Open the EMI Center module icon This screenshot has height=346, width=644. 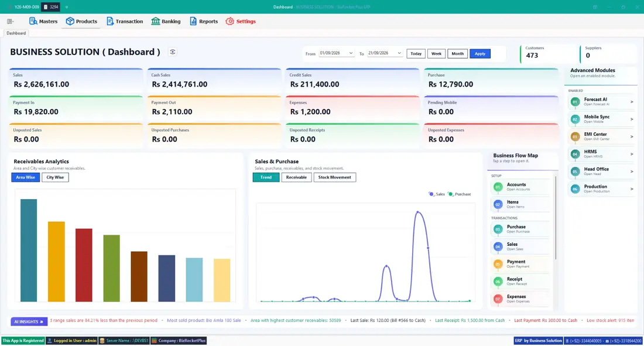(575, 136)
